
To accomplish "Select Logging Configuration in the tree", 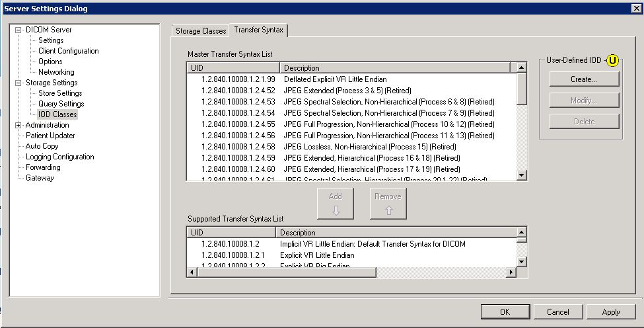I will [x=59, y=157].
